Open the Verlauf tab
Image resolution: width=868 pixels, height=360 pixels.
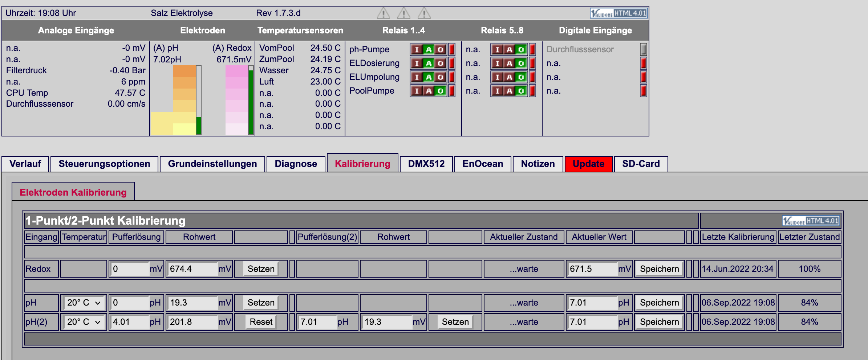point(25,164)
